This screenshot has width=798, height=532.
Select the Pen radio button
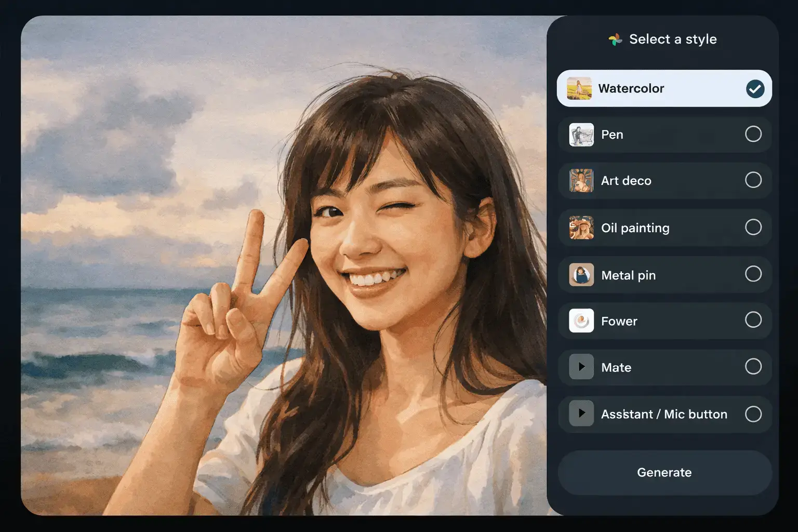coord(753,134)
